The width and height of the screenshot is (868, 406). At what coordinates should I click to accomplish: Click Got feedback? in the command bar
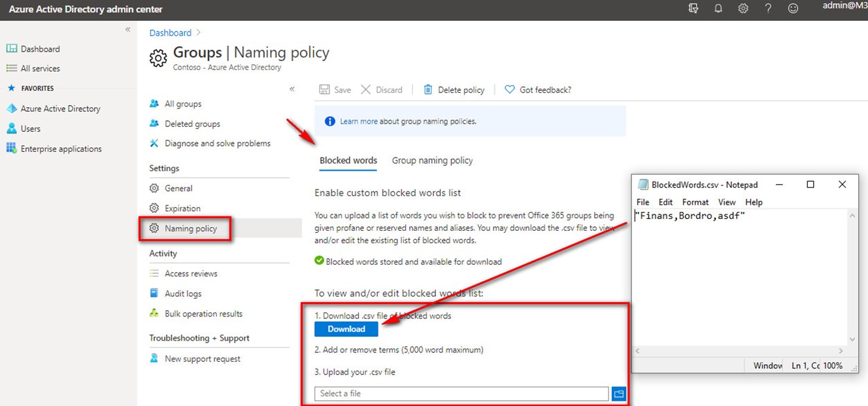[x=538, y=90]
